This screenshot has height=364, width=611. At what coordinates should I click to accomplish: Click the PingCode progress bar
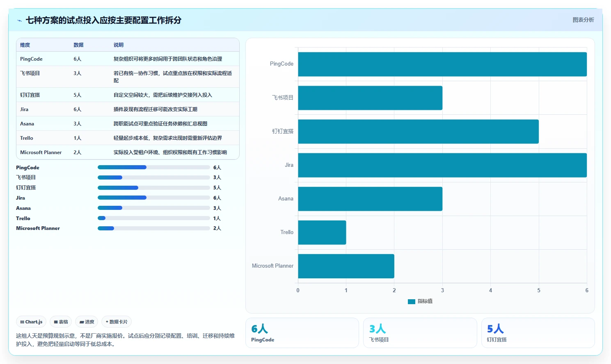154,167
